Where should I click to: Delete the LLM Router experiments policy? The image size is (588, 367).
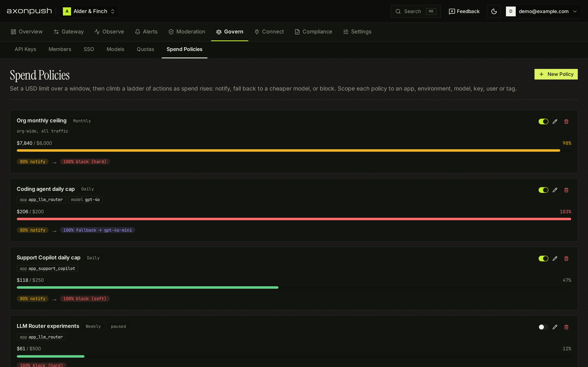tap(566, 327)
